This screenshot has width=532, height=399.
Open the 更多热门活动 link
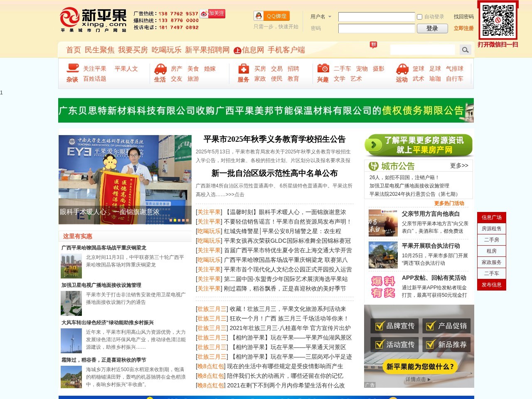[449, 203]
